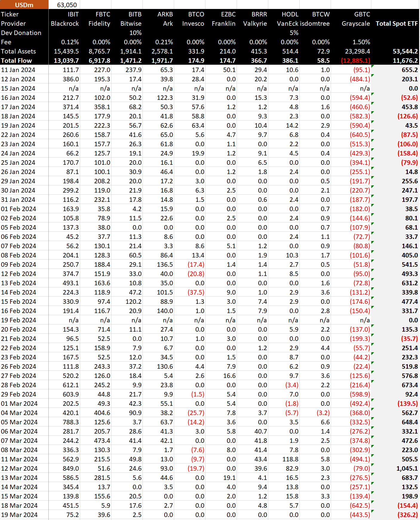
Task: Click GBTC outflow (640.5) on 22 Jan
Action: [360, 135]
